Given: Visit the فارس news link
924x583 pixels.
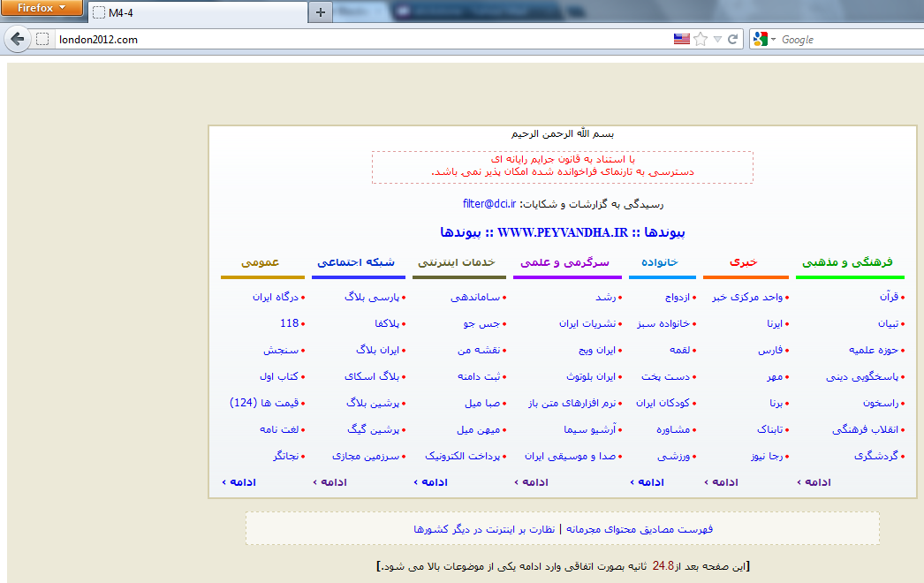Looking at the screenshot, I should tap(770, 350).
